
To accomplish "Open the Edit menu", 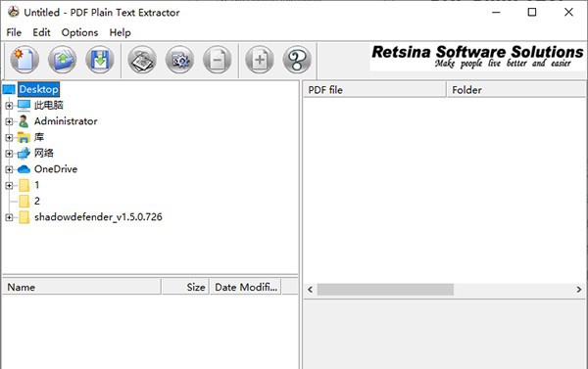I will (41, 32).
